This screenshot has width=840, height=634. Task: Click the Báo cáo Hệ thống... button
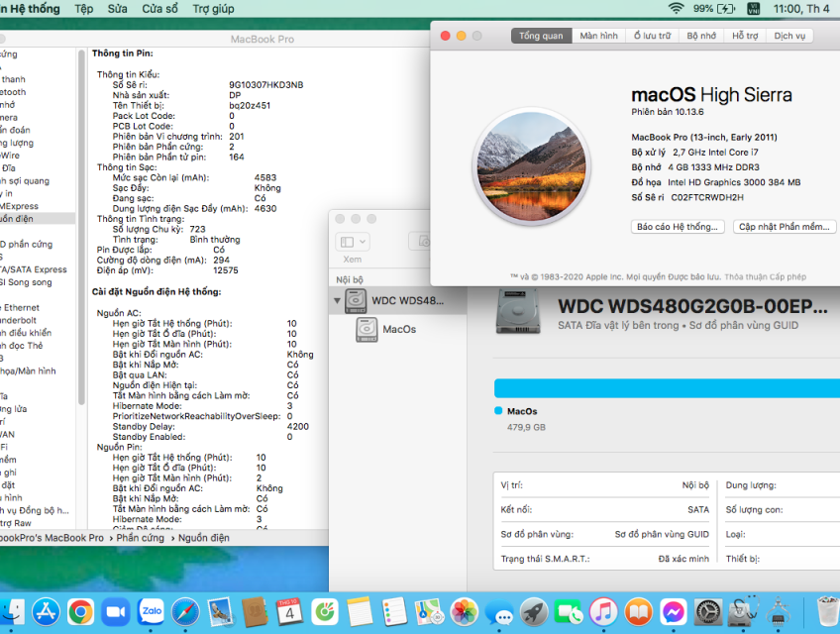point(678,227)
